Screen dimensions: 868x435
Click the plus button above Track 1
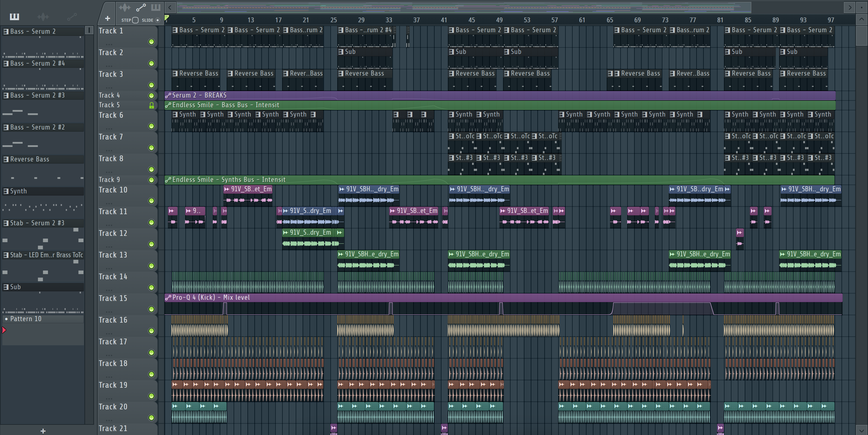pos(108,18)
